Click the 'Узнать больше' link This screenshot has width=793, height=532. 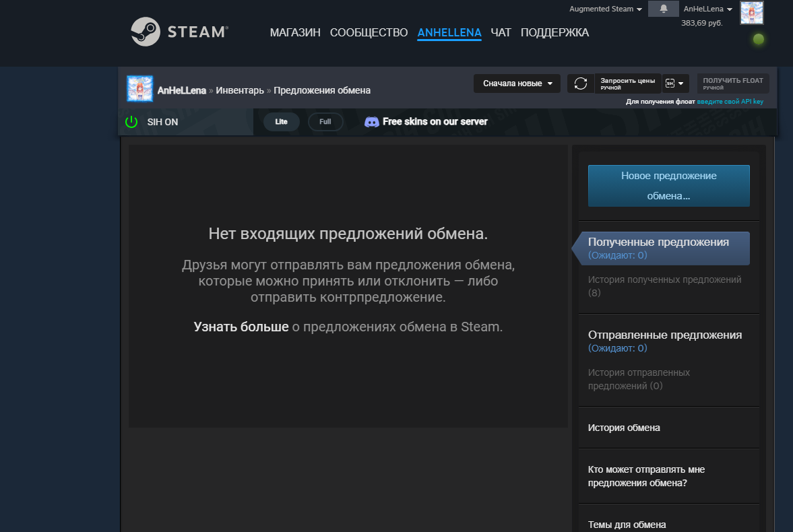(241, 327)
